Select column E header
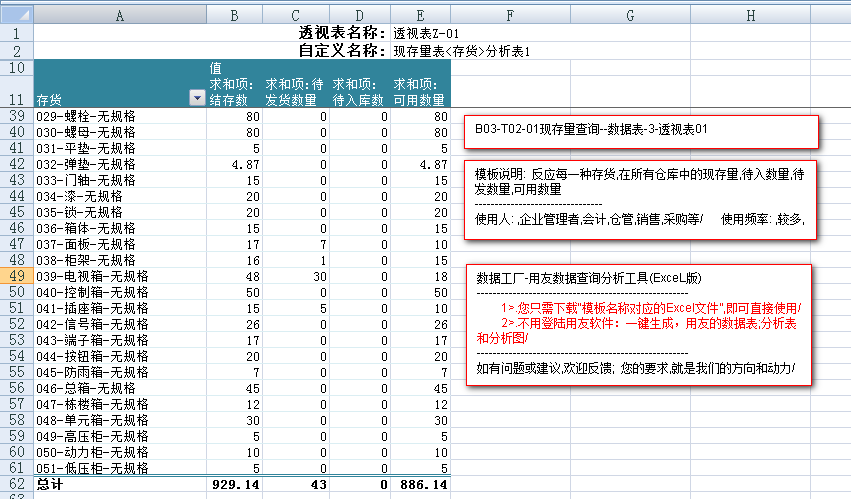The image size is (851, 499). coord(420,15)
